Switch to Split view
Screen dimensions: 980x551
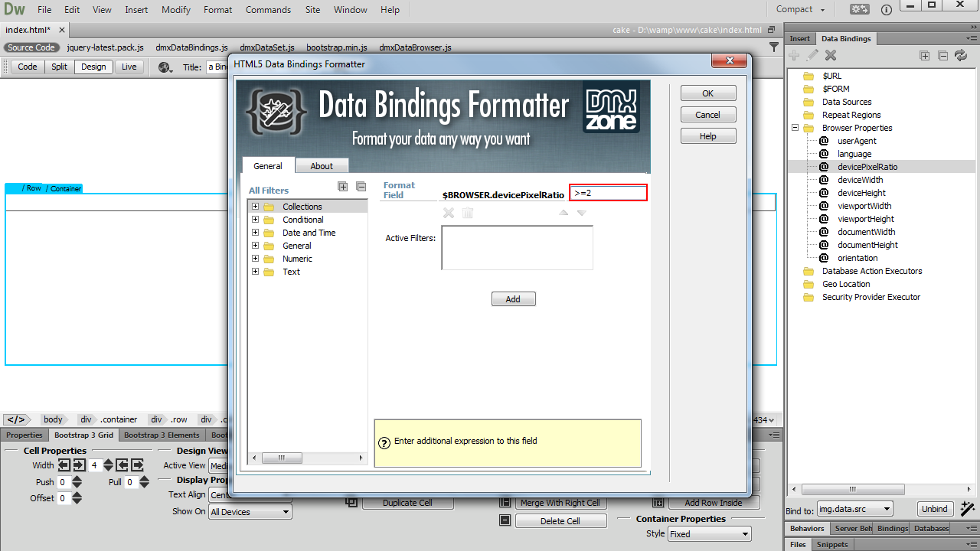pyautogui.click(x=60, y=67)
